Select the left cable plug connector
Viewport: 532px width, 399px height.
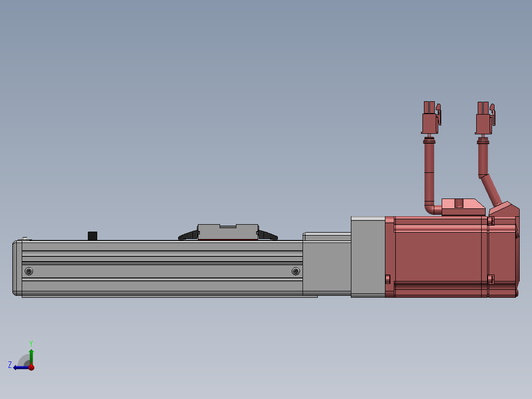[430, 118]
